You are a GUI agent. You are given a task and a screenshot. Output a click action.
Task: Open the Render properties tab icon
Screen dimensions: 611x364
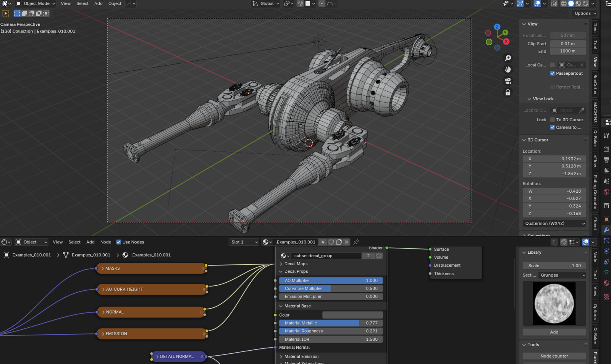coord(606,149)
